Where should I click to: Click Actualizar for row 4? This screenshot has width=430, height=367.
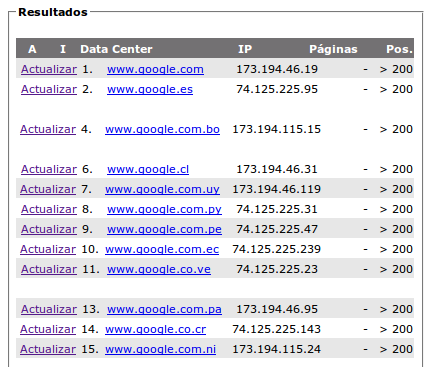pos(48,129)
